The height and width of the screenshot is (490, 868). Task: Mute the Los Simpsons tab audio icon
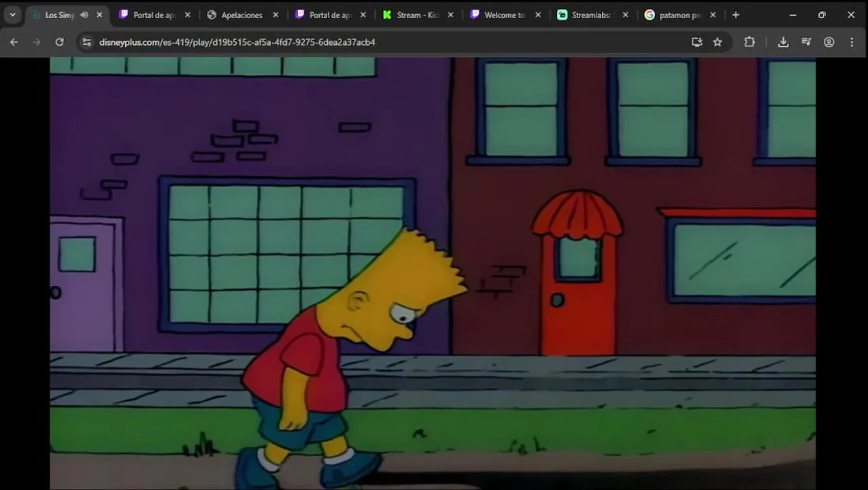coord(84,14)
